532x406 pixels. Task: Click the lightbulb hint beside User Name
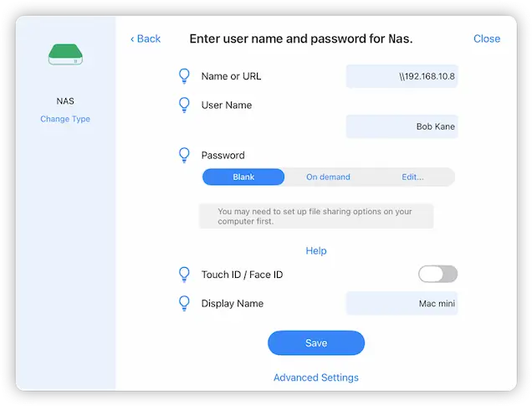tap(184, 105)
